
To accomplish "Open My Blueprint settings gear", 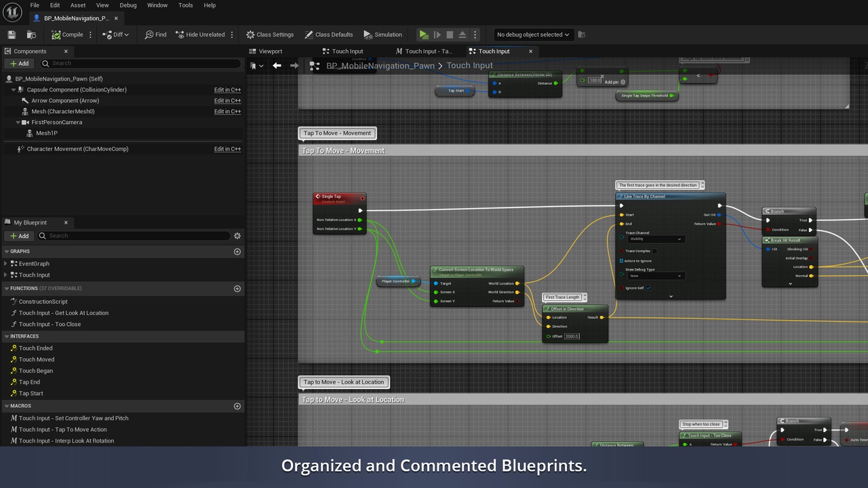I will [x=237, y=236].
